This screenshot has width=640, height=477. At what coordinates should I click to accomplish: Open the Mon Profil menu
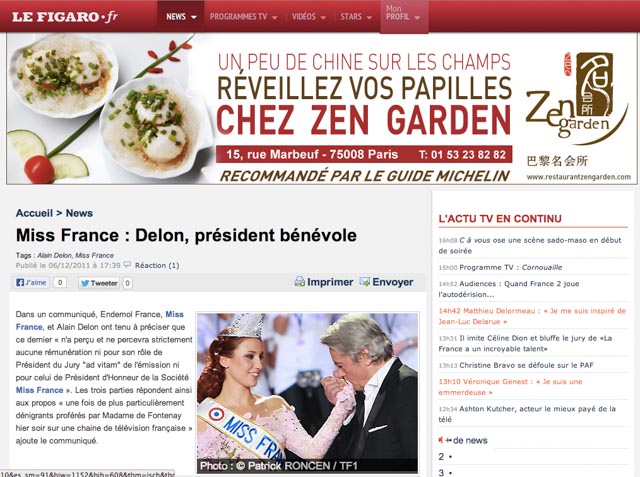[404, 16]
